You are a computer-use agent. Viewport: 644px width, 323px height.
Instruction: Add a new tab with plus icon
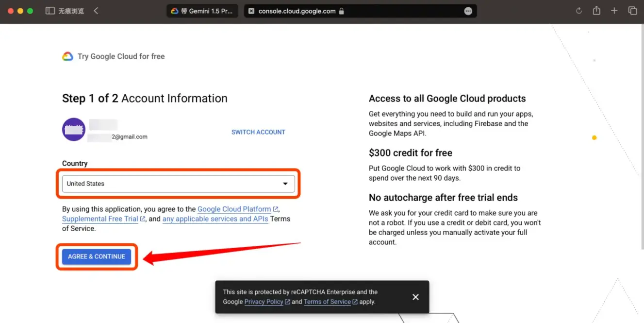click(x=614, y=11)
